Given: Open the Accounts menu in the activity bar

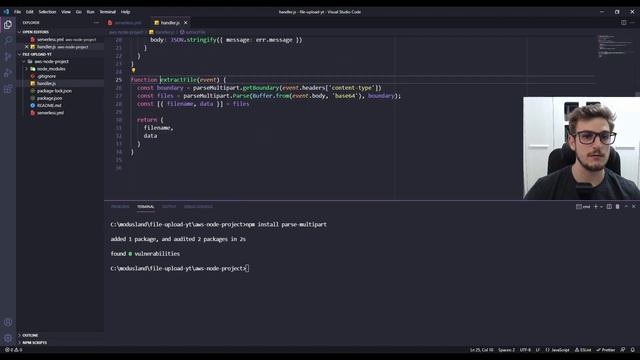Looking at the screenshot, I should coord(8,322).
